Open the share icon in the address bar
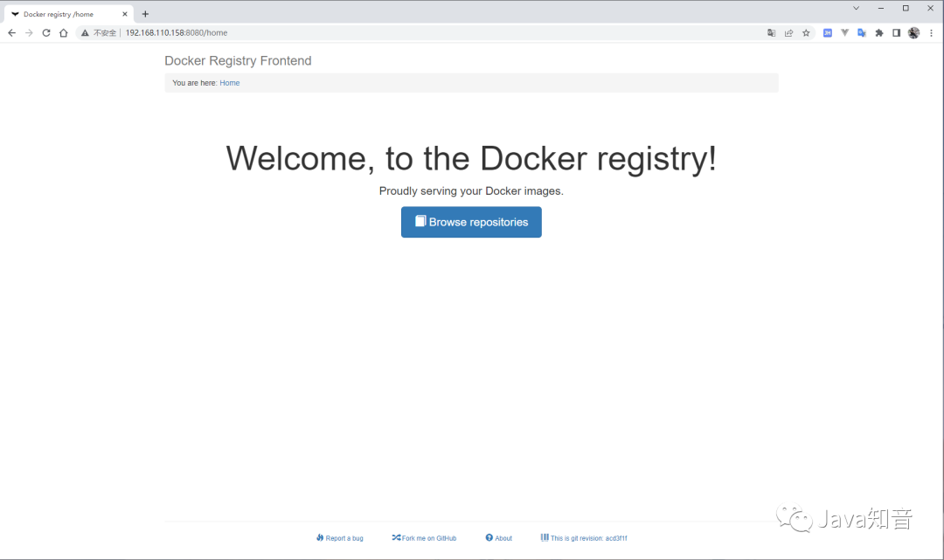944x560 pixels. point(788,32)
